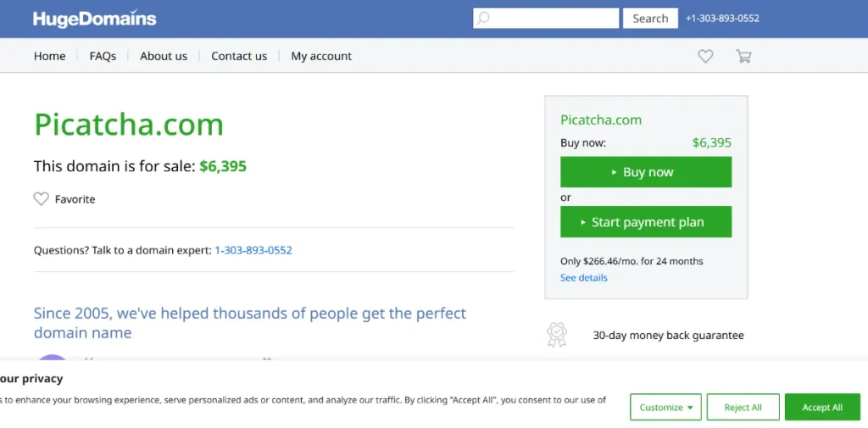Click the green Buy now button

click(x=646, y=172)
